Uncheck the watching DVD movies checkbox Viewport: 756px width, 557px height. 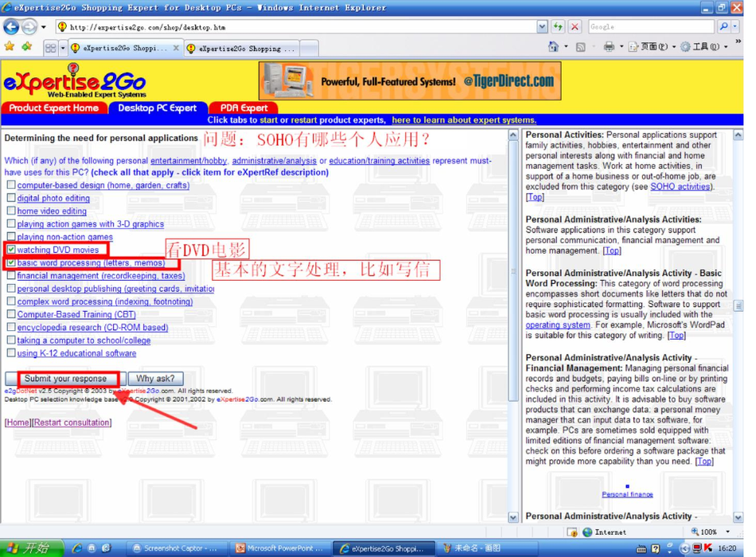11,250
